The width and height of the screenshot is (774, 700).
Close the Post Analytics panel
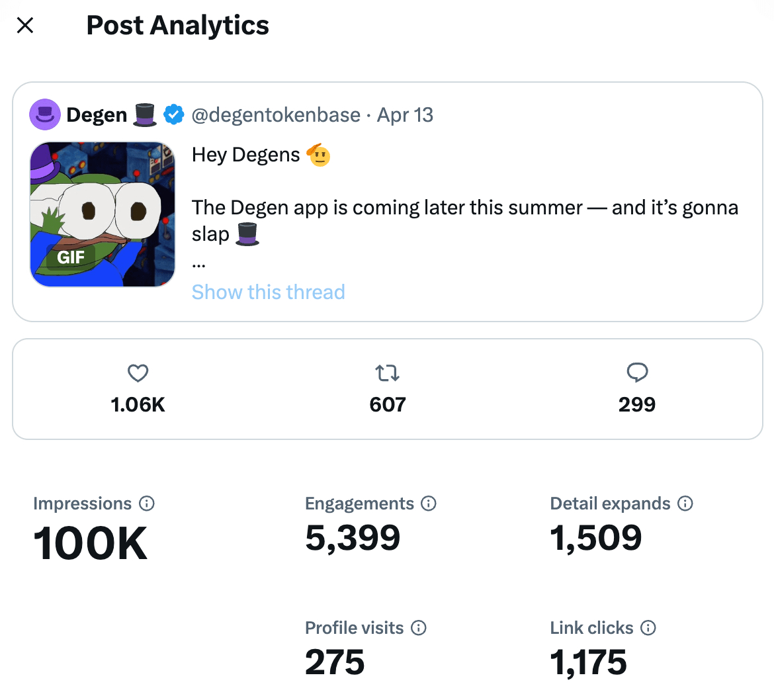pos(25,26)
